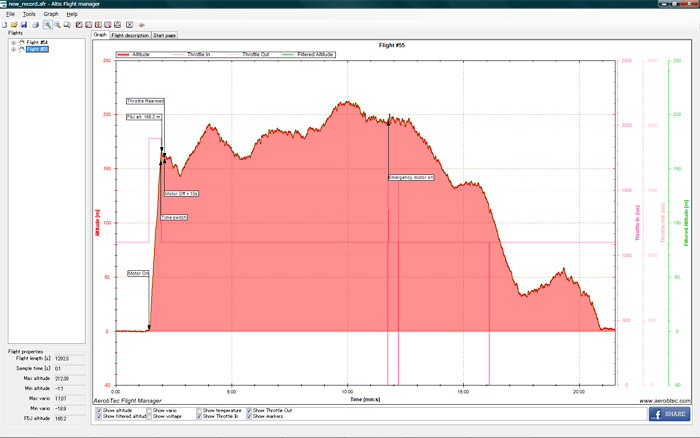Click the Throttle Out legend entry
Viewport: 700px width, 438px height.
pos(248,54)
